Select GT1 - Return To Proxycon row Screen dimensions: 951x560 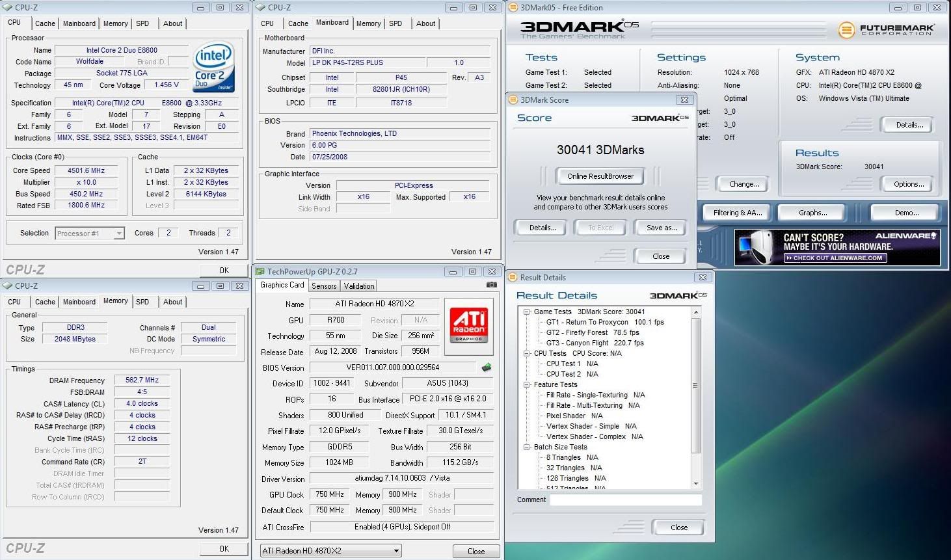[605, 322]
